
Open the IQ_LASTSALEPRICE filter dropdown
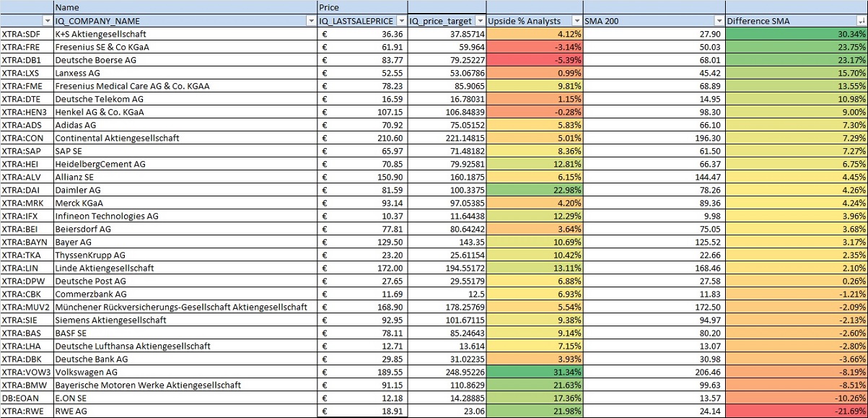pyautogui.click(x=401, y=21)
